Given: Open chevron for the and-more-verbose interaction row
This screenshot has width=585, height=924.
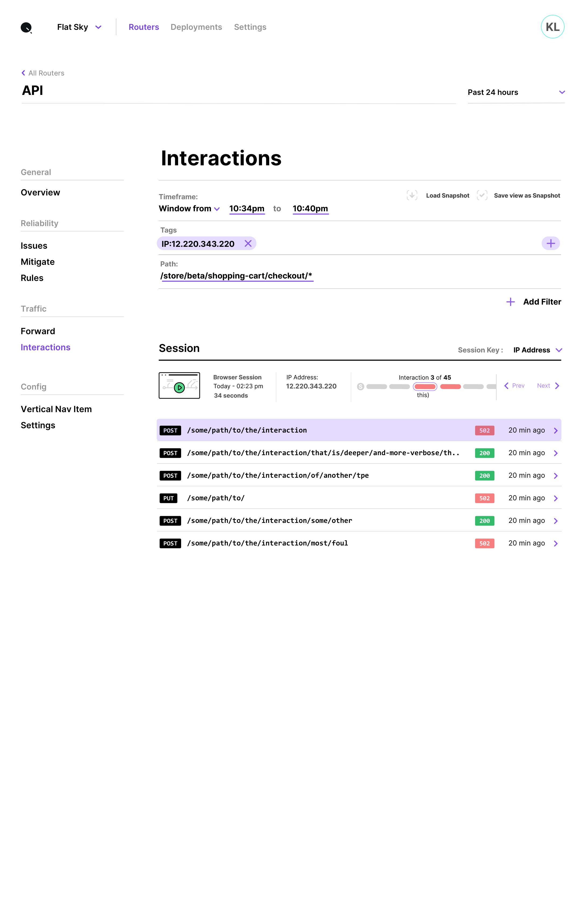Looking at the screenshot, I should point(555,453).
